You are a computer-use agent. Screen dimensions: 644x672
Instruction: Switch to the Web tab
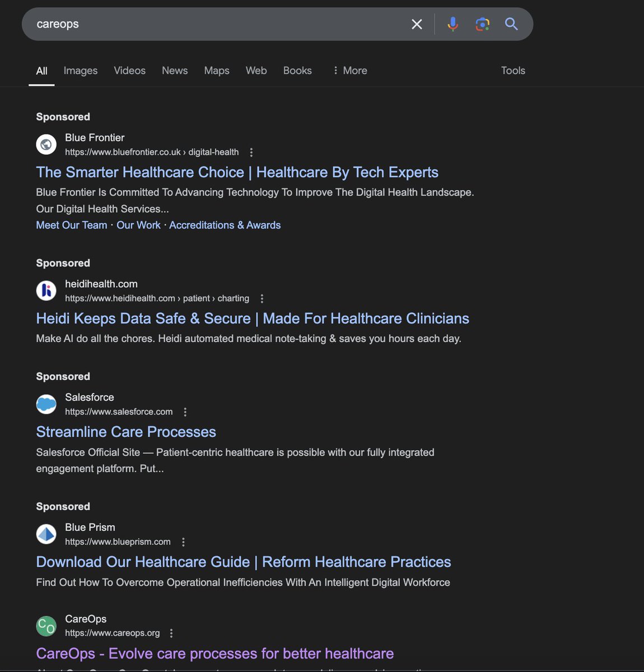pos(256,71)
